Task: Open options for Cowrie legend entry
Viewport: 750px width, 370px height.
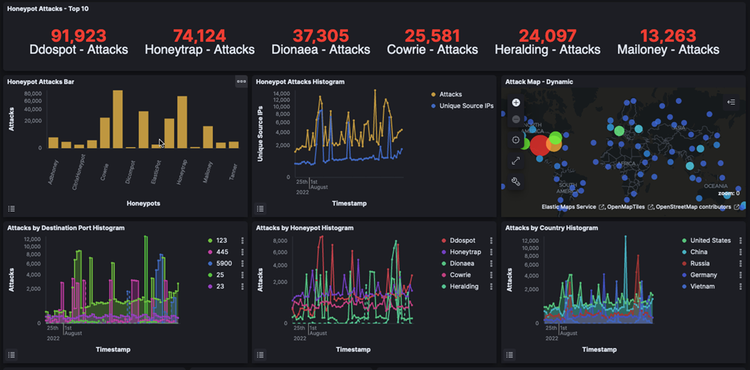Action: pyautogui.click(x=491, y=275)
